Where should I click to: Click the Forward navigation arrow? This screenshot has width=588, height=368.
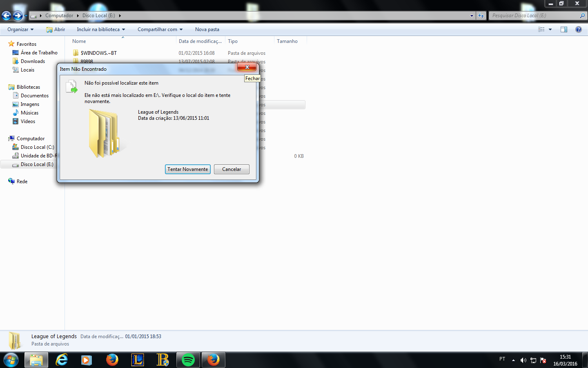click(x=18, y=16)
